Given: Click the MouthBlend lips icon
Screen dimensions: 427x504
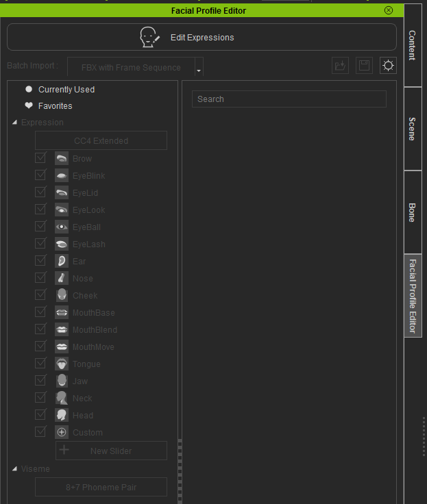Looking at the screenshot, I should [x=62, y=329].
